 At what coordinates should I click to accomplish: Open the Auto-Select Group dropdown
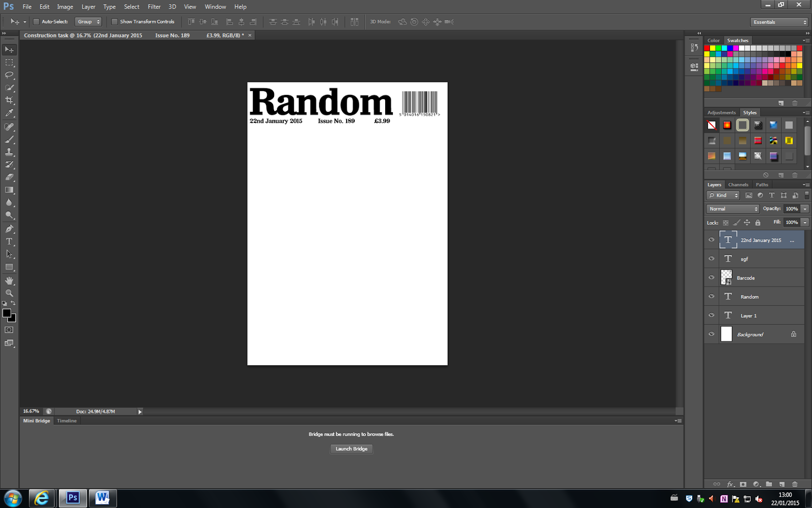coord(88,22)
